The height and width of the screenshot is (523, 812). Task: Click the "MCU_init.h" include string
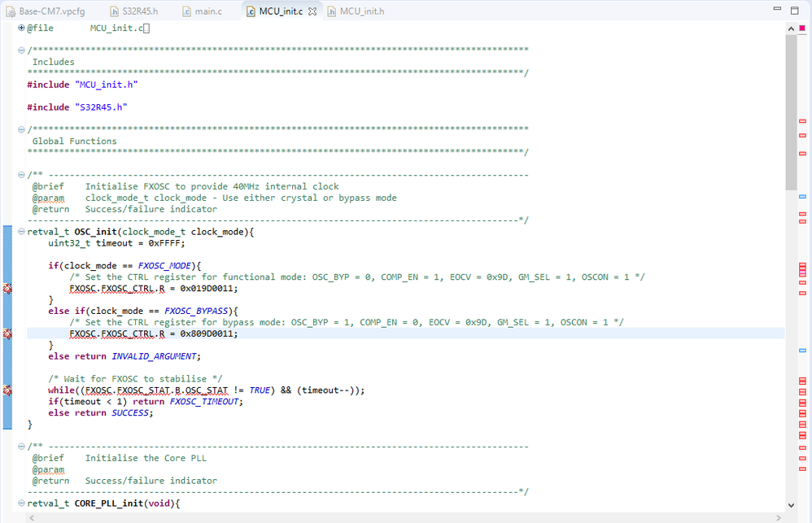click(106, 85)
